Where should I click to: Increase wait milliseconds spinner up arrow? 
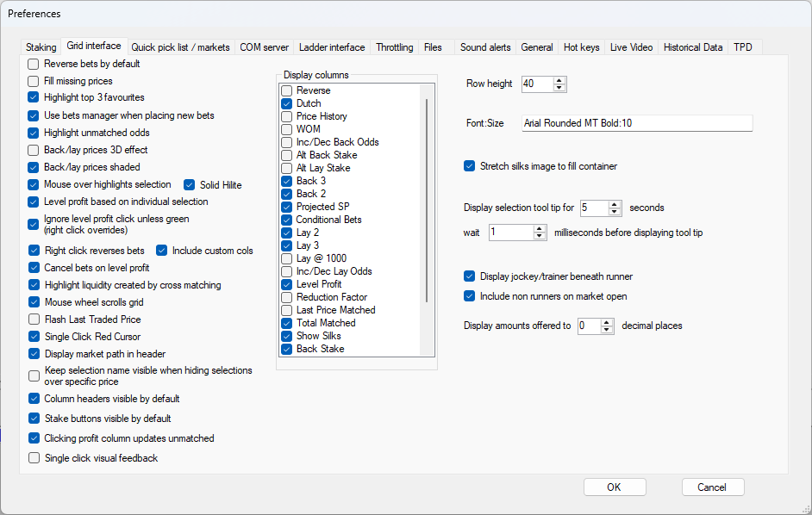pyautogui.click(x=539, y=229)
